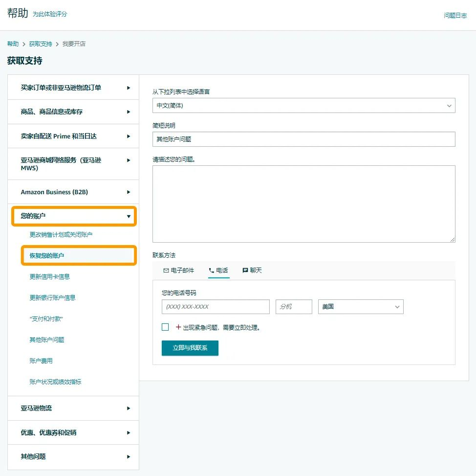Click the 获取支持 breadcrumb link
The height and width of the screenshot is (476, 476).
tap(41, 44)
